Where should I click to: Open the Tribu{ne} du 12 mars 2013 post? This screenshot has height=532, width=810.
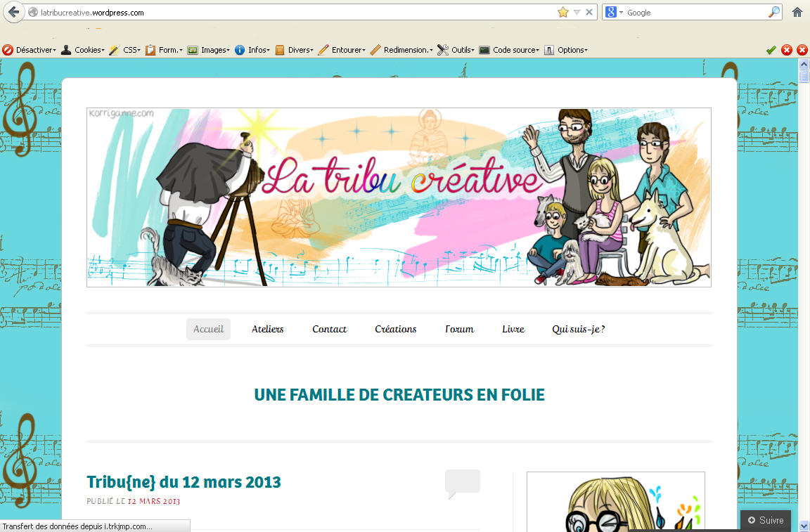tap(184, 482)
